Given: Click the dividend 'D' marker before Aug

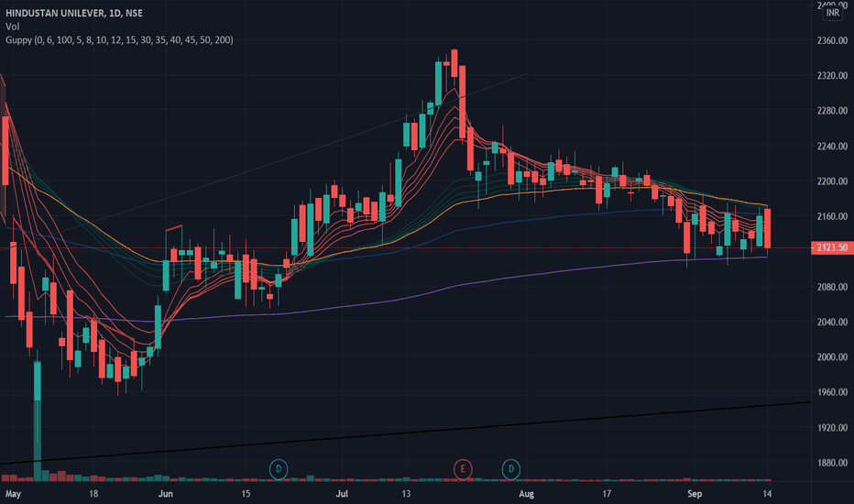Looking at the screenshot, I should 511,468.
